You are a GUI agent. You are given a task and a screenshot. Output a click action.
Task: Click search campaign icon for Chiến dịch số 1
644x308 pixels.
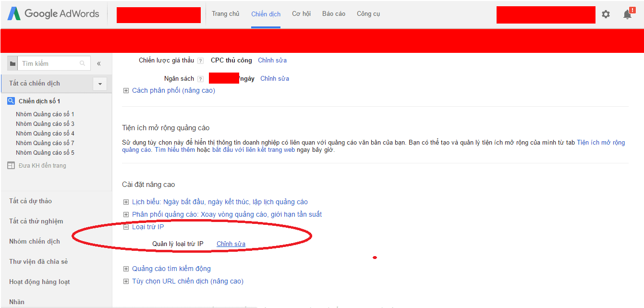[x=11, y=101]
